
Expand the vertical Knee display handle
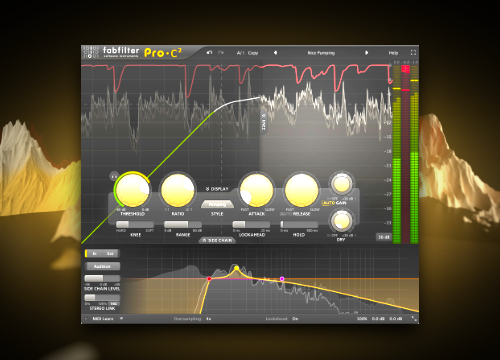[x=264, y=121]
